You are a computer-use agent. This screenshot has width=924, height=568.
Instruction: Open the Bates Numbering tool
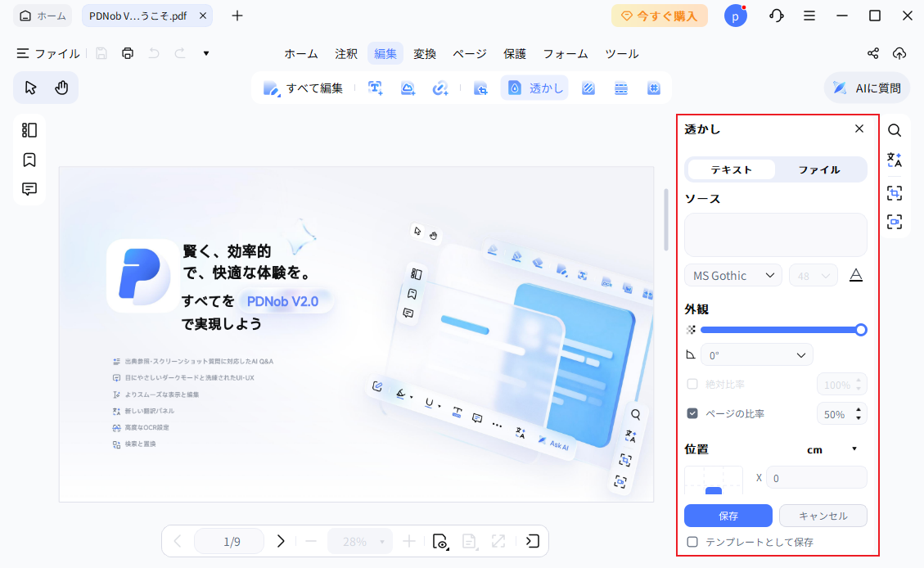tap(654, 88)
